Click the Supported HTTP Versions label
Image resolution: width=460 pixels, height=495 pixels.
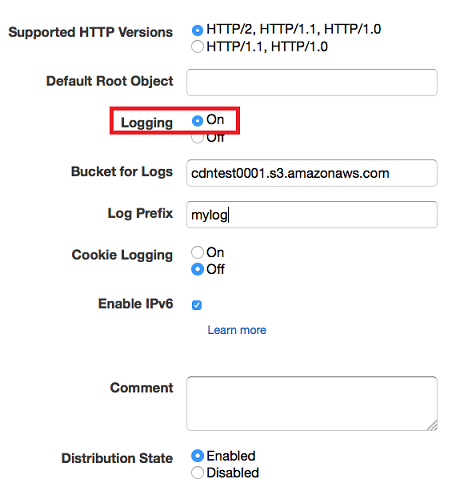pos(91,32)
